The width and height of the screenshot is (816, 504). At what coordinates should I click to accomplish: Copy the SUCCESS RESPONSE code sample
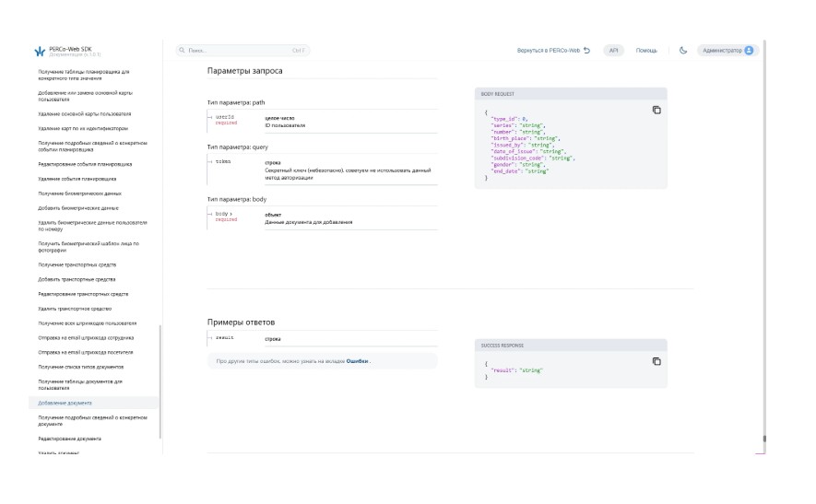tap(656, 361)
